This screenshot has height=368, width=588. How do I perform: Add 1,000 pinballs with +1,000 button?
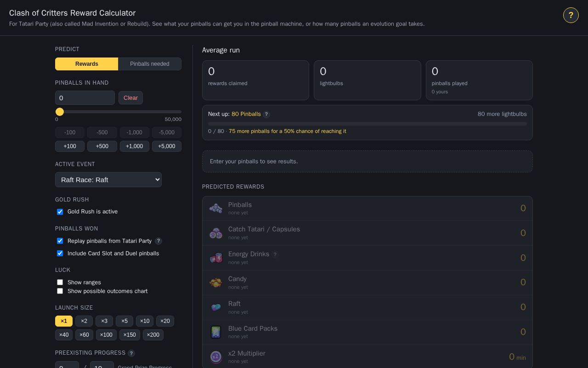tap(135, 146)
